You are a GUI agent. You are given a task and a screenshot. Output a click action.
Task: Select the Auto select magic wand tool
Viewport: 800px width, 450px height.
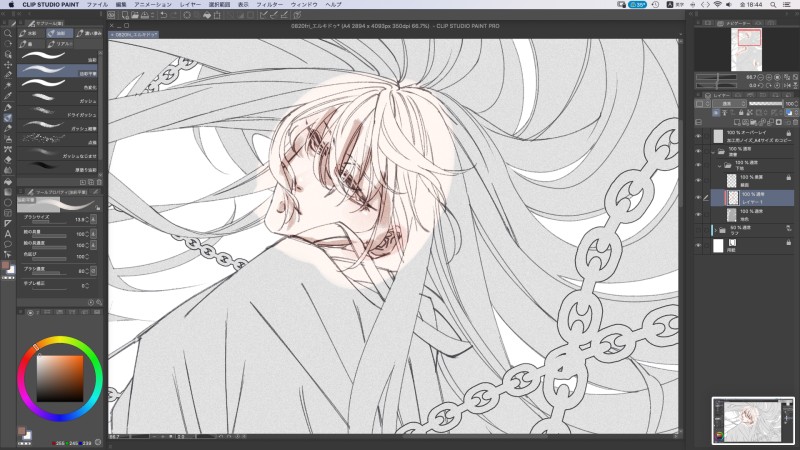pyautogui.click(x=8, y=85)
